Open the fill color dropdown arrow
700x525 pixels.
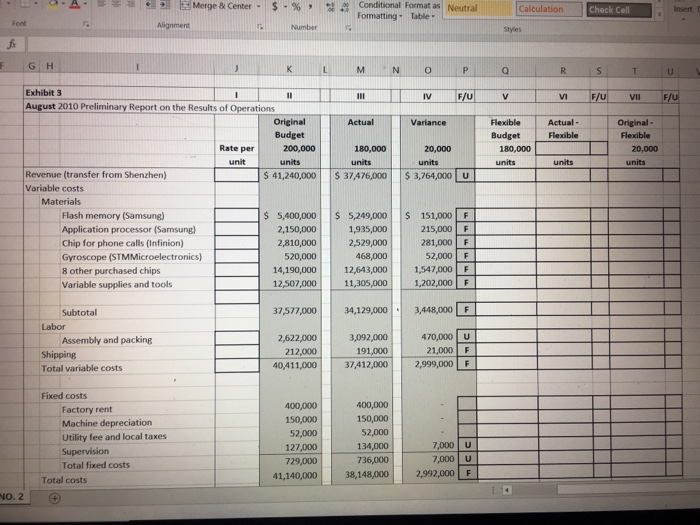[x=62, y=4]
